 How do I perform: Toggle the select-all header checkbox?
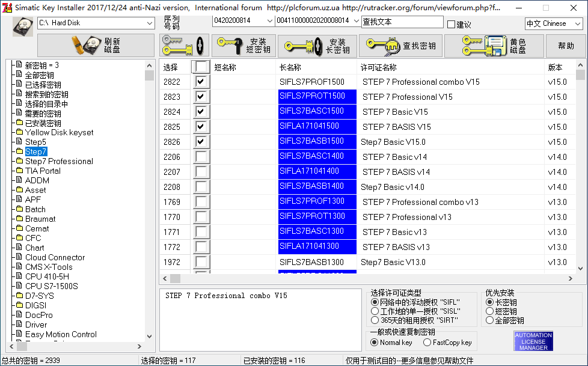tap(201, 67)
